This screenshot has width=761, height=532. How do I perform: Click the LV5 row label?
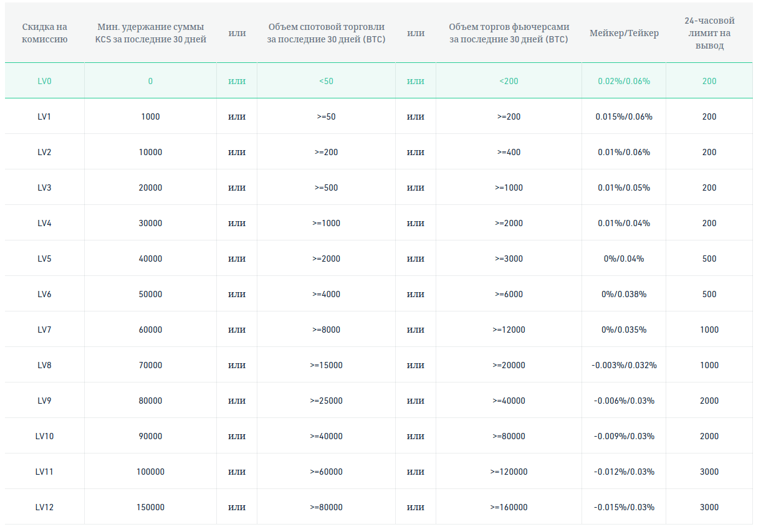pos(44,259)
